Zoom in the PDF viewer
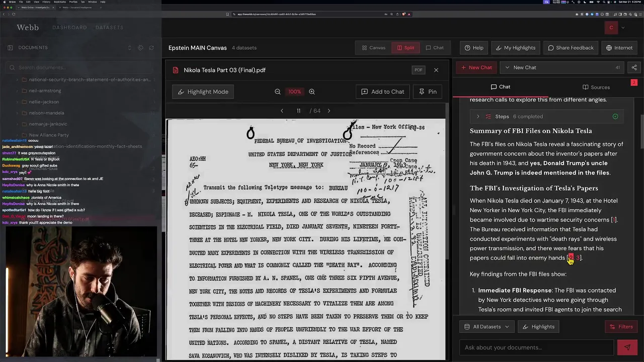644x362 pixels. (312, 92)
